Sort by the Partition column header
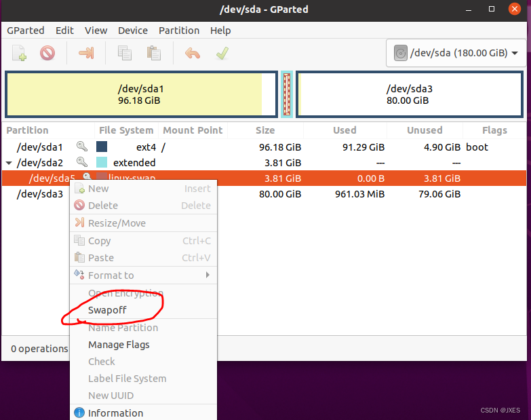 pos(49,130)
